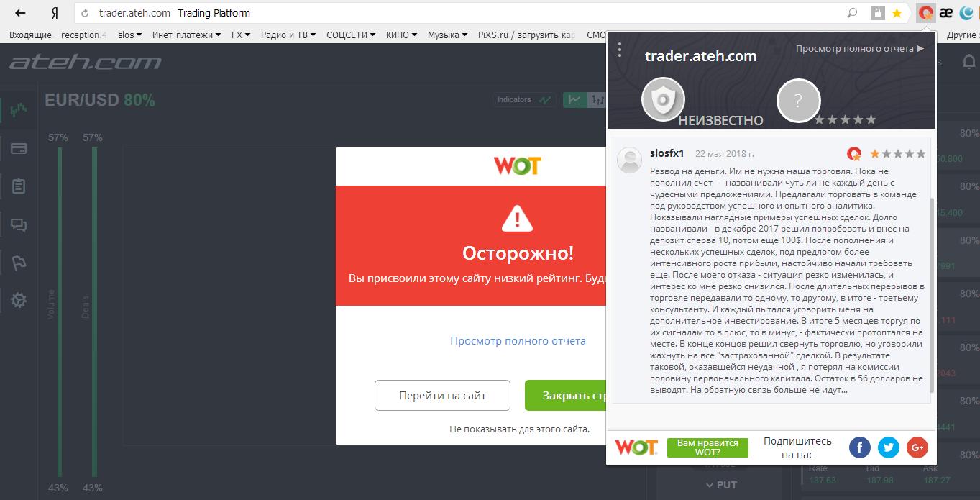980x500 pixels.
Task: Click the reviewer name 'slosfx1'
Action: coord(667,153)
